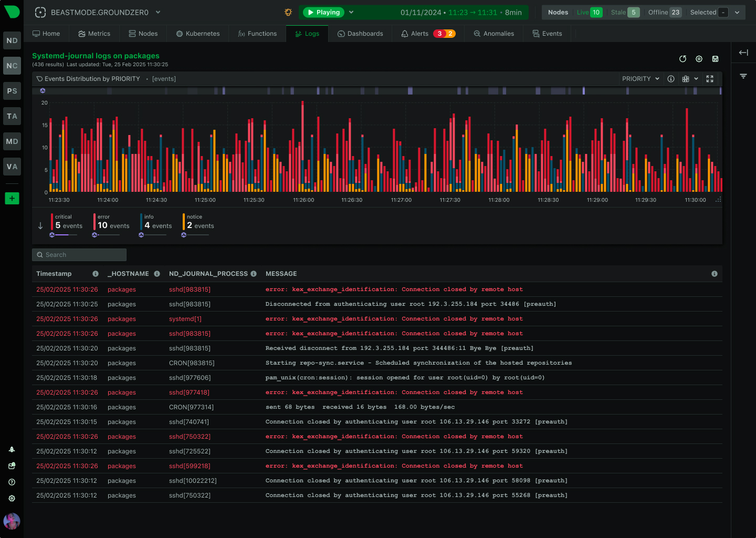Expand the events chart to fullscreen

(x=710, y=78)
